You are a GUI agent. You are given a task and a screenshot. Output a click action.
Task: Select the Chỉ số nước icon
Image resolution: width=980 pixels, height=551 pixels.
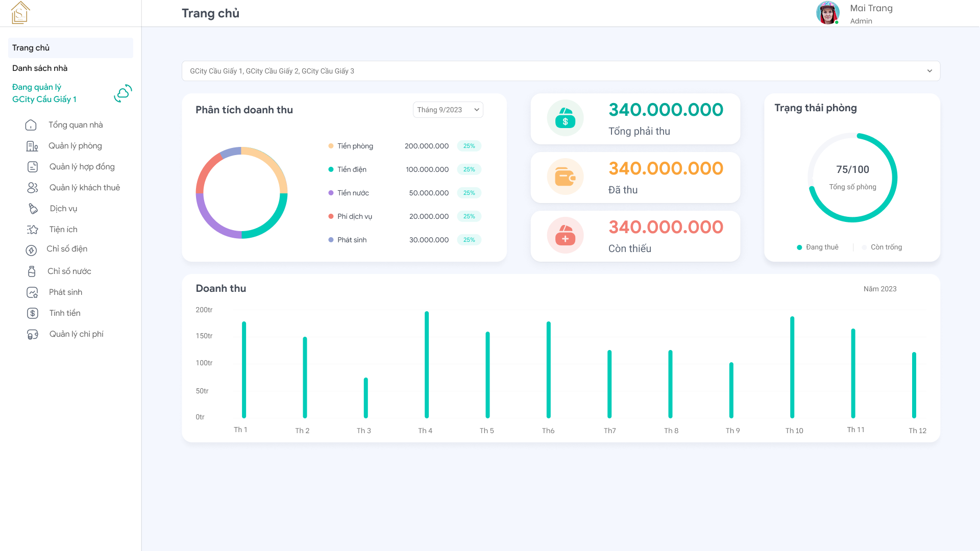[x=33, y=271]
